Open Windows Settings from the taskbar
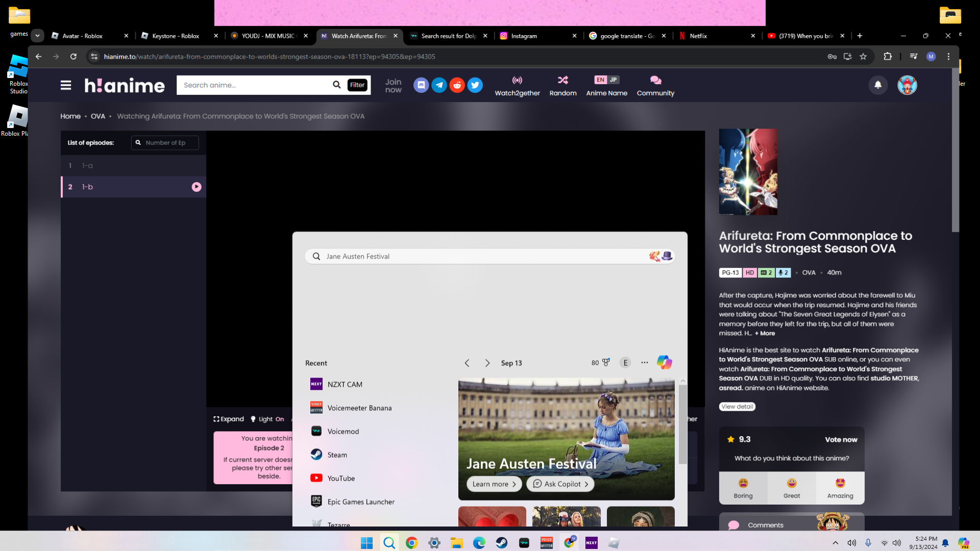The width and height of the screenshot is (980, 551). tap(434, 543)
